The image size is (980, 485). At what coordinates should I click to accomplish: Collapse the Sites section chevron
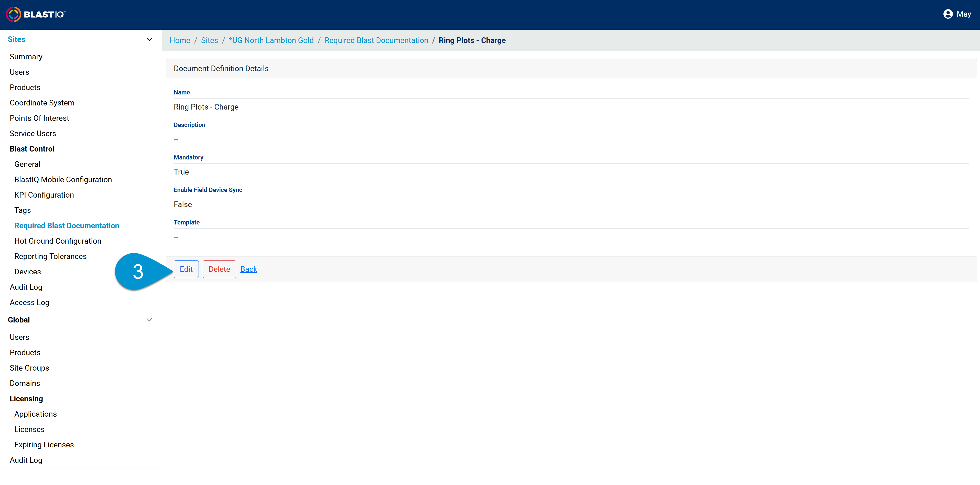(149, 40)
